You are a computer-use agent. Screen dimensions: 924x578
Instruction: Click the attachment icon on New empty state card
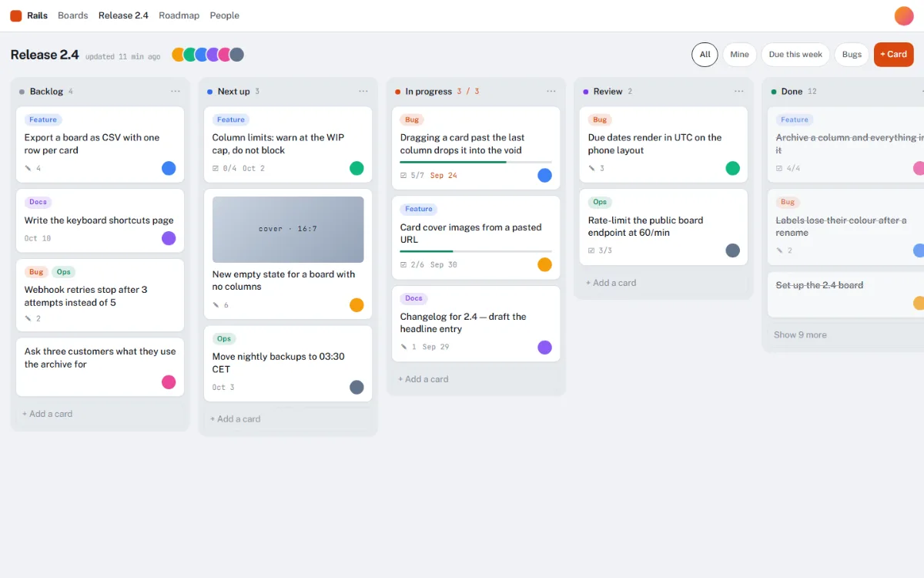216,305
